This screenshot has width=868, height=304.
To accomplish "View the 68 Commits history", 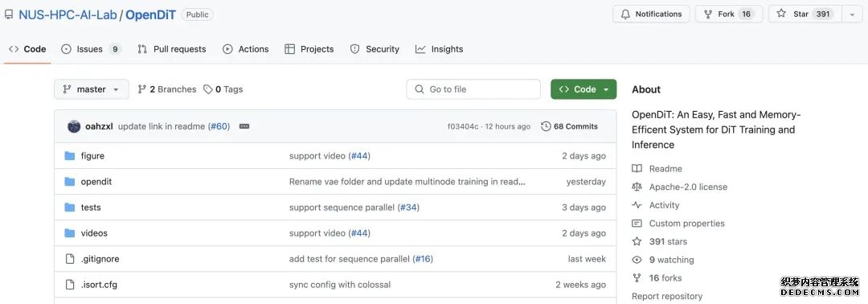I will point(570,126).
